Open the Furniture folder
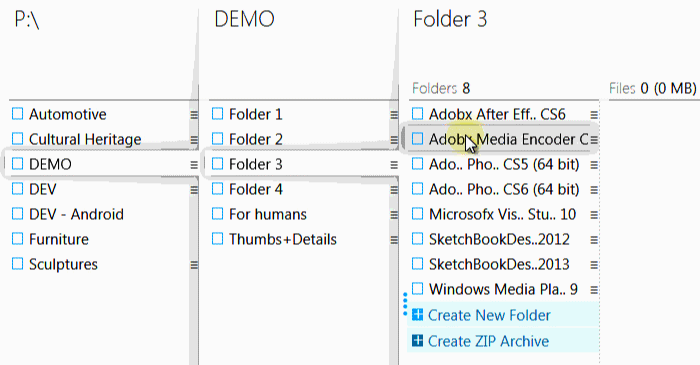This screenshot has height=365, width=700. click(x=59, y=239)
